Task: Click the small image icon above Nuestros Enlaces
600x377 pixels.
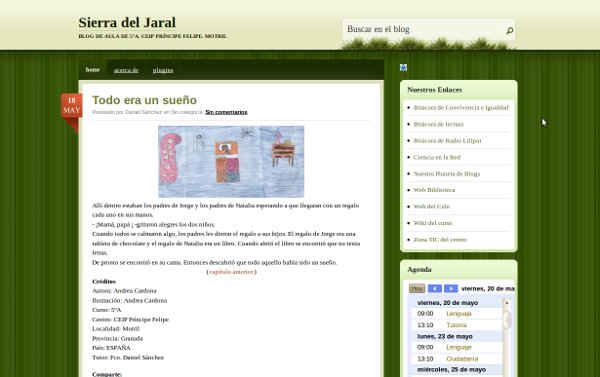Action: [x=403, y=68]
